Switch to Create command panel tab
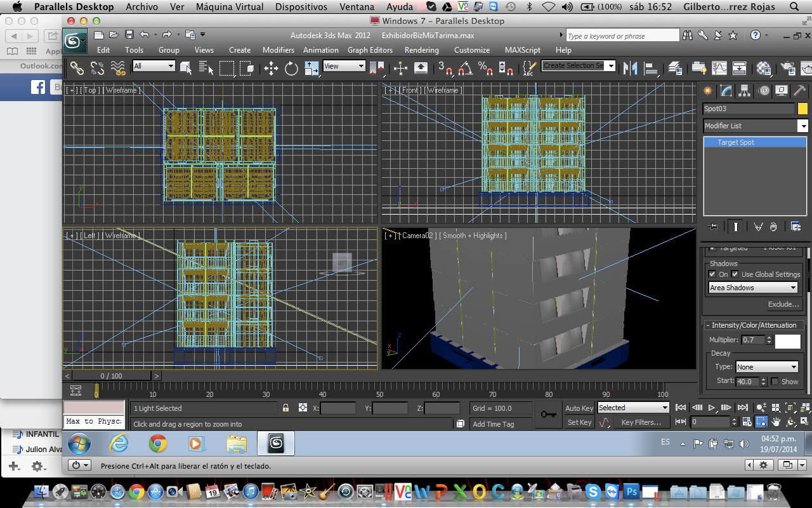Image resolution: width=812 pixels, height=508 pixels. [x=707, y=90]
